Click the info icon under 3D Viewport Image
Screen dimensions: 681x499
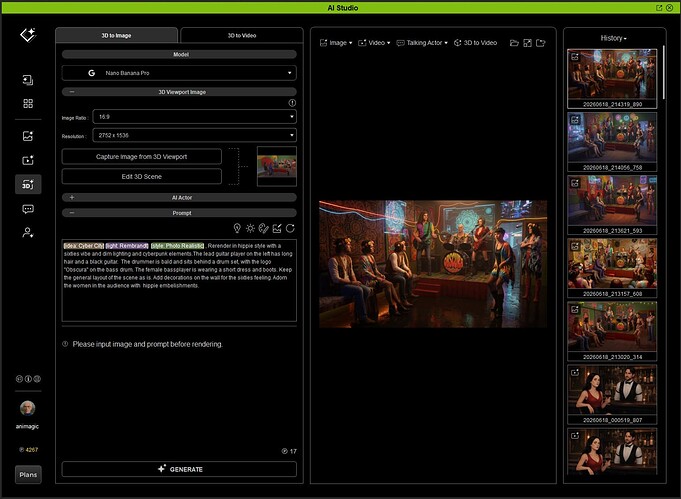(292, 103)
